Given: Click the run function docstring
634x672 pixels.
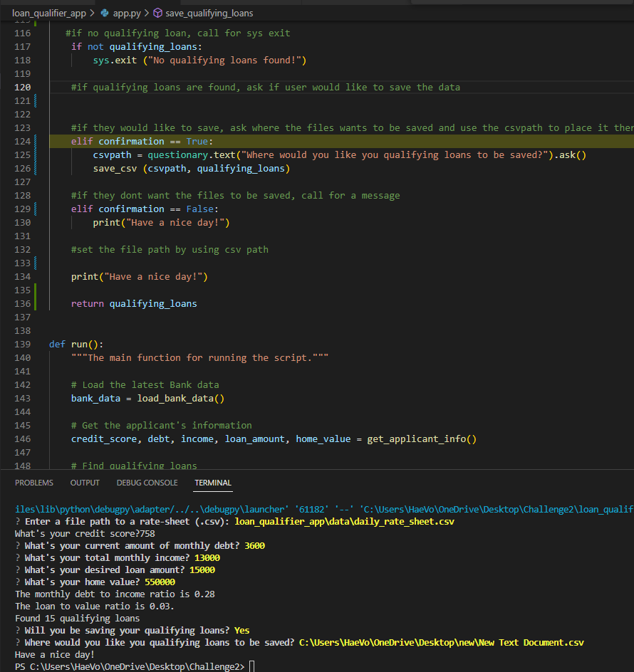Looking at the screenshot, I should point(199,358).
